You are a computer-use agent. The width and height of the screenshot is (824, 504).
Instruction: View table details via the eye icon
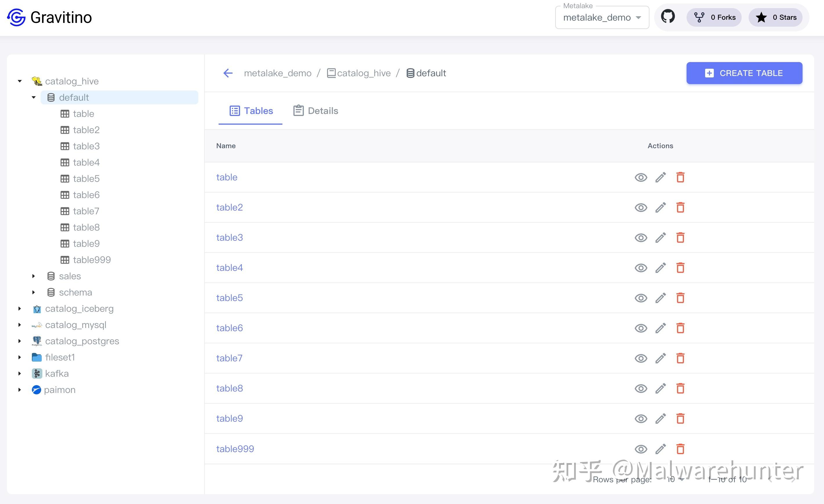click(641, 177)
